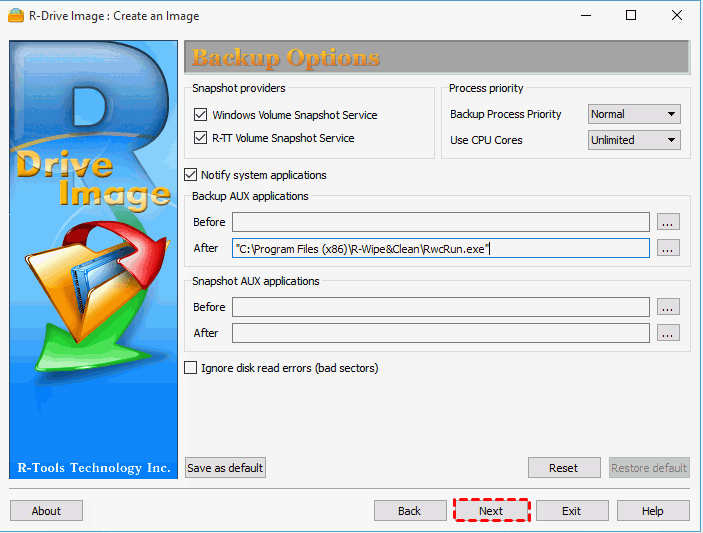Open the About dialog

pyautogui.click(x=46, y=511)
